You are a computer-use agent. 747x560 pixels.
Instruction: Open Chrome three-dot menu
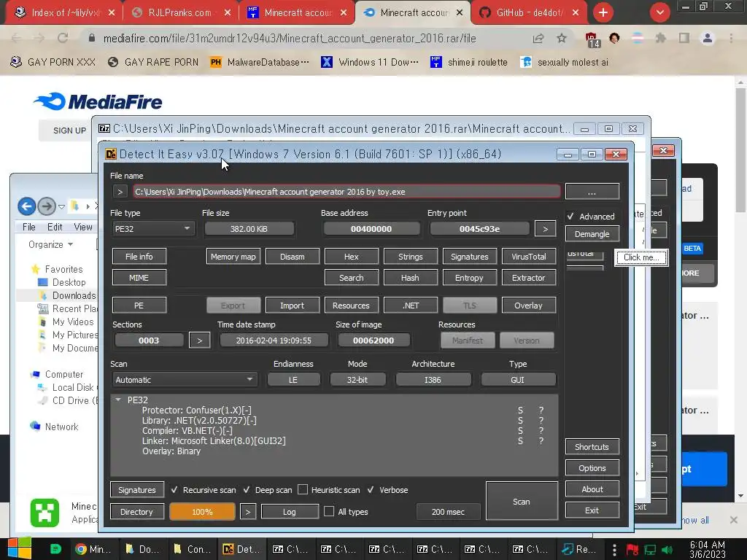pyautogui.click(x=731, y=38)
